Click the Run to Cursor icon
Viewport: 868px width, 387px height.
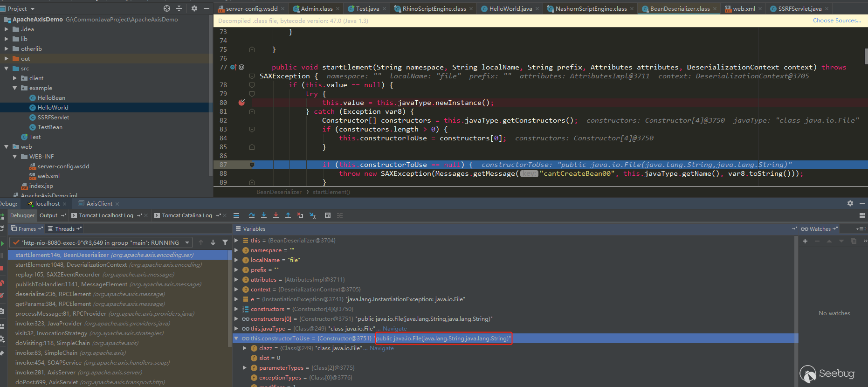pos(312,215)
